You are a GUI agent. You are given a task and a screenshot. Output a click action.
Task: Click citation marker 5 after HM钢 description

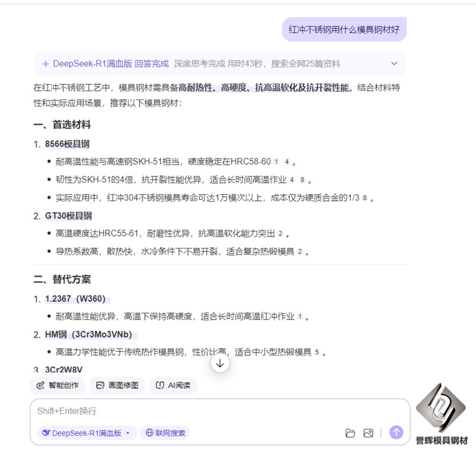317,352
